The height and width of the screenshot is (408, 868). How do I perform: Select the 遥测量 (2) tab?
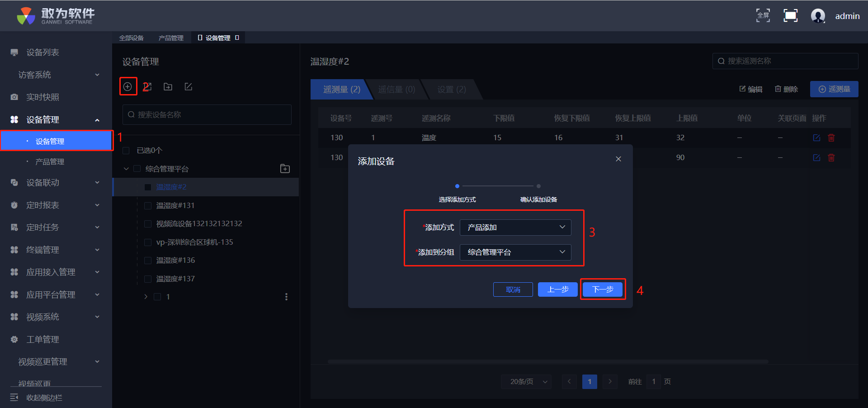pyautogui.click(x=342, y=90)
